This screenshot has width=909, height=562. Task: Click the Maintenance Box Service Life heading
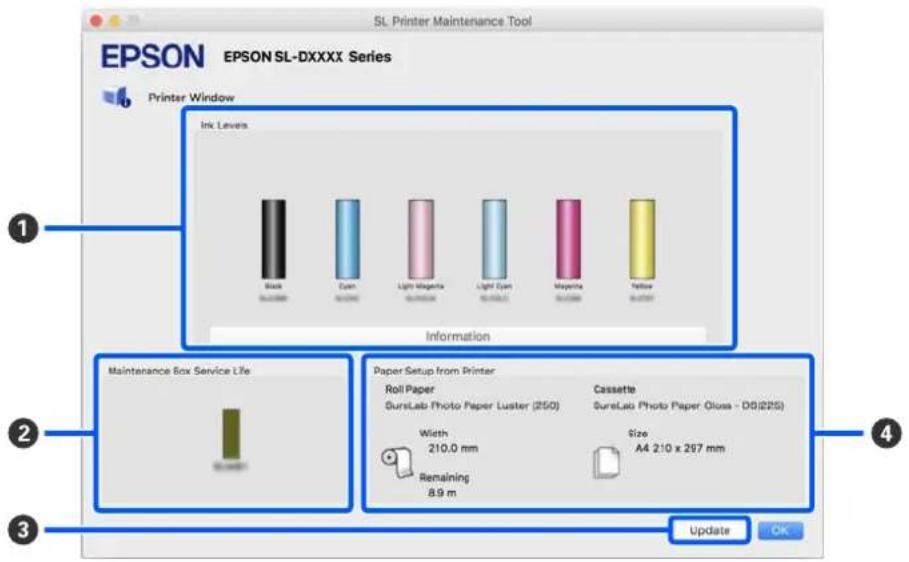pos(179,371)
